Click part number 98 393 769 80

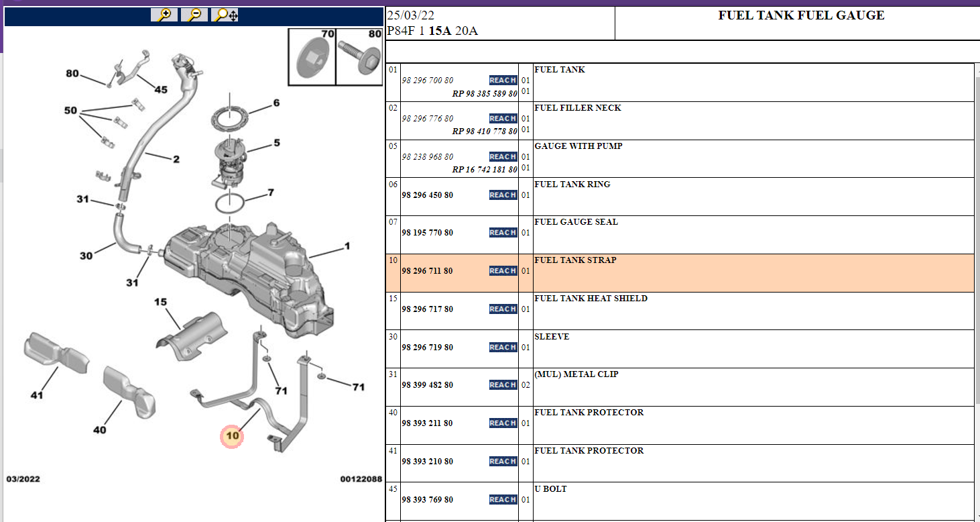(428, 500)
